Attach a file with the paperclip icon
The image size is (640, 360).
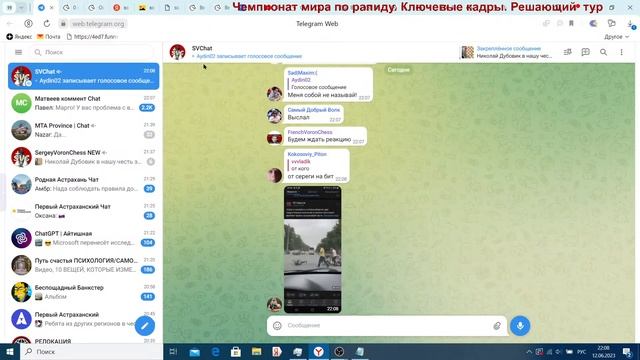point(497,325)
